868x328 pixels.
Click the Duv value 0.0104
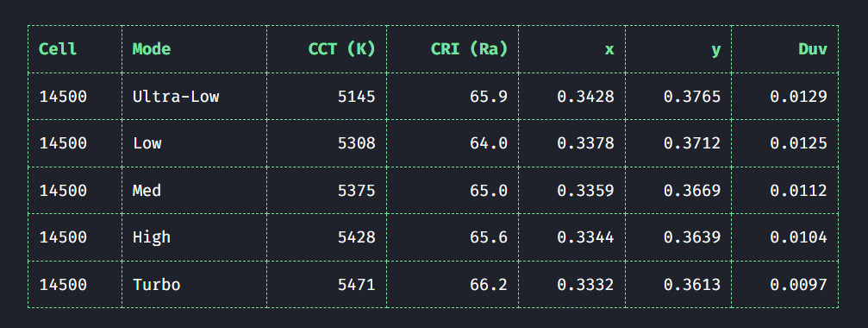[x=798, y=237]
